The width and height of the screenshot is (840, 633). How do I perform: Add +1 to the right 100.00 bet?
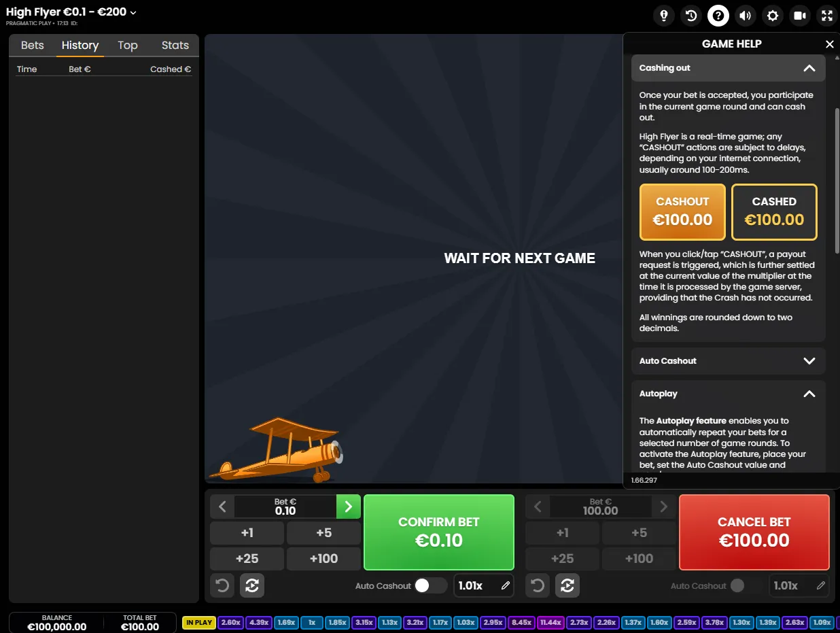[x=562, y=533]
